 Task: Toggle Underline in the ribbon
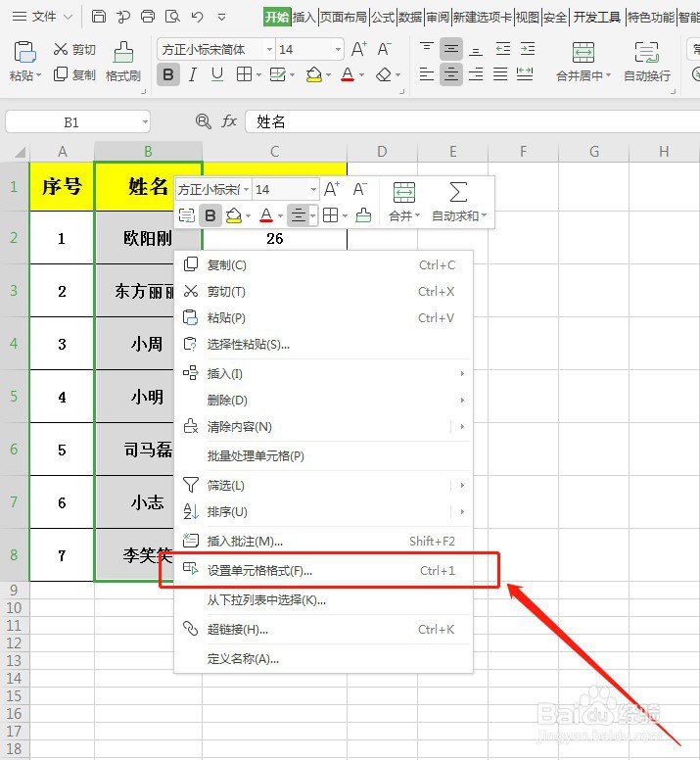[217, 74]
